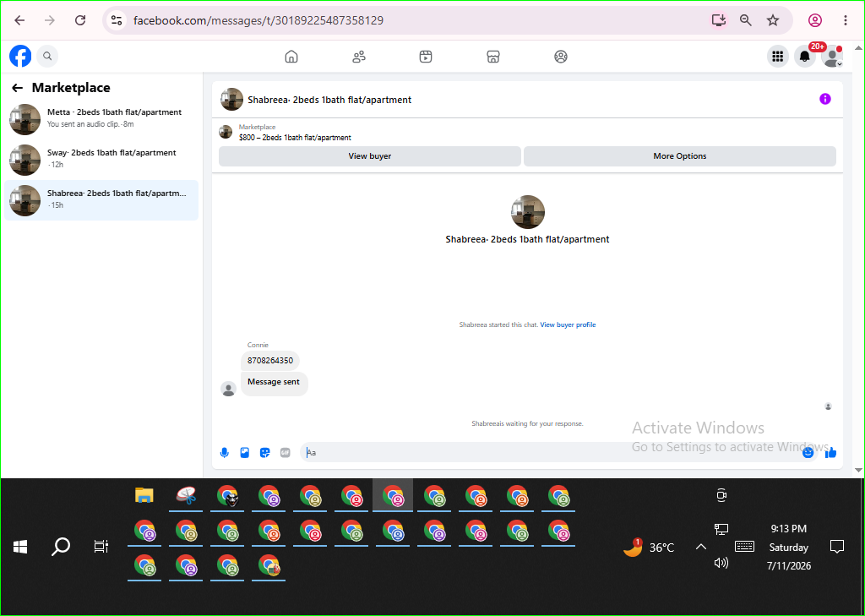The image size is (865, 616).
Task: Send a thumbs-up like
Action: tap(831, 453)
